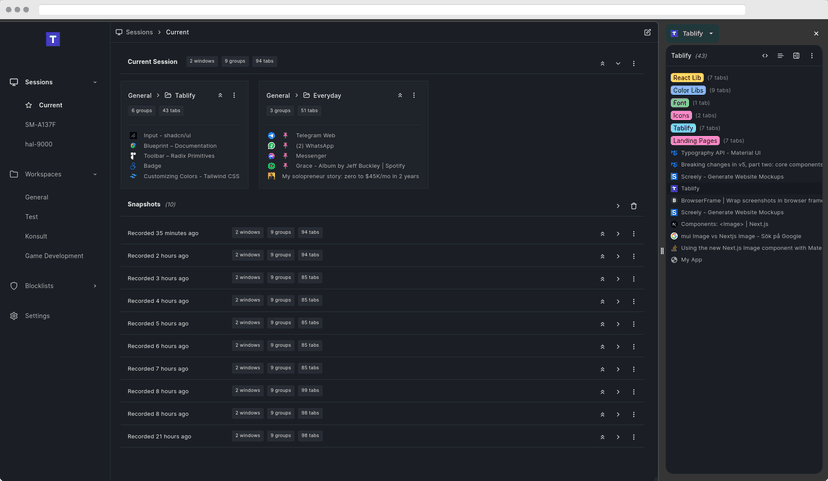Toggle the pin on Messenger tab

click(285, 156)
